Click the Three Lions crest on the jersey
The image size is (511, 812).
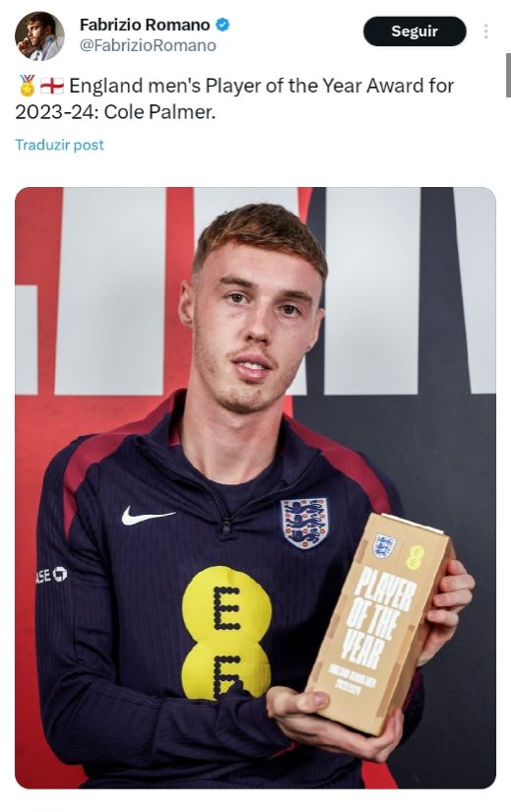(305, 523)
